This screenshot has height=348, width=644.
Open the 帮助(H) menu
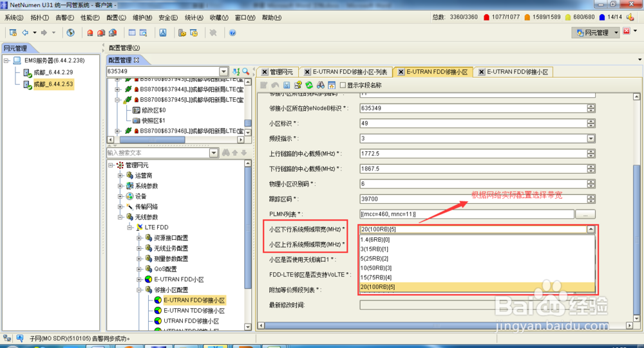pyautogui.click(x=272, y=17)
